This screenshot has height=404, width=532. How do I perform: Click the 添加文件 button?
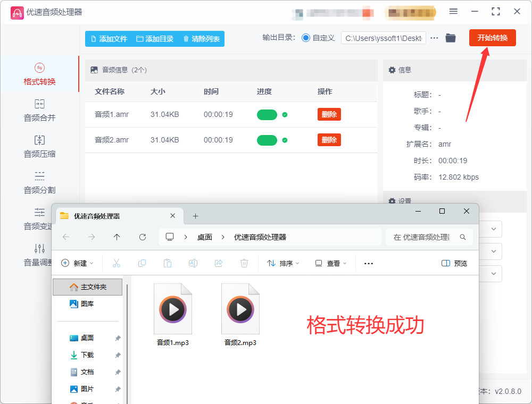click(x=109, y=39)
